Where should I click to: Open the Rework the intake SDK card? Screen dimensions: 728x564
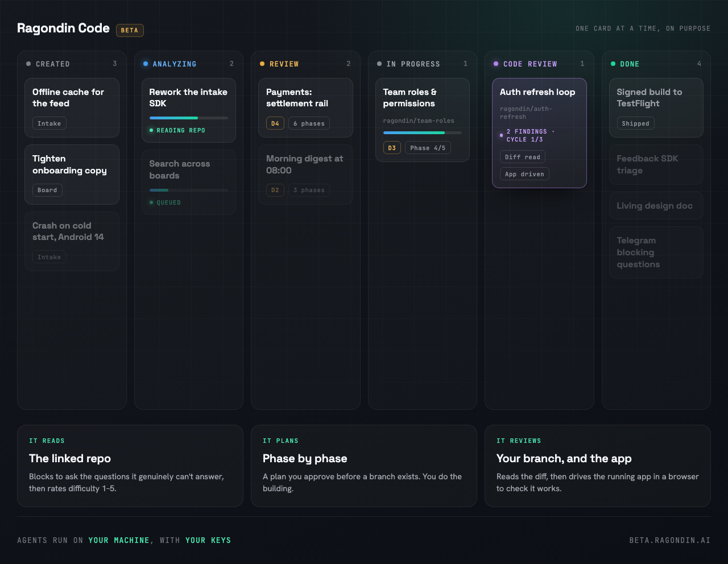189,110
